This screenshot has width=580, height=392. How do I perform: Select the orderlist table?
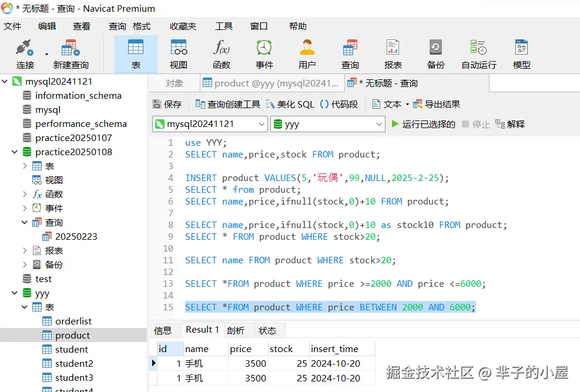(73, 321)
